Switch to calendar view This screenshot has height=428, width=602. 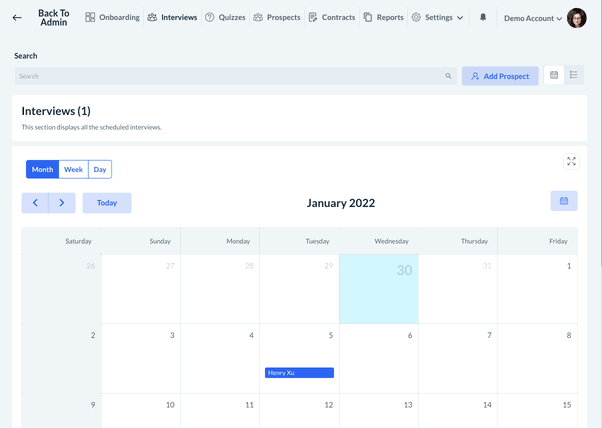(554, 75)
